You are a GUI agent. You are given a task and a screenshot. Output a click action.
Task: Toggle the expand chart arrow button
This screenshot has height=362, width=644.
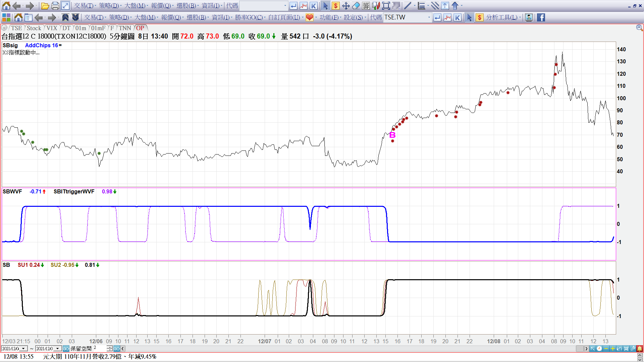coord(65,6)
